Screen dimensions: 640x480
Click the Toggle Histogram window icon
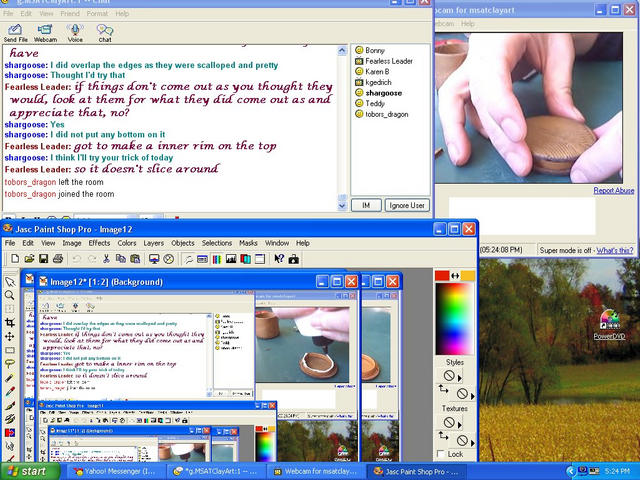tap(231, 259)
